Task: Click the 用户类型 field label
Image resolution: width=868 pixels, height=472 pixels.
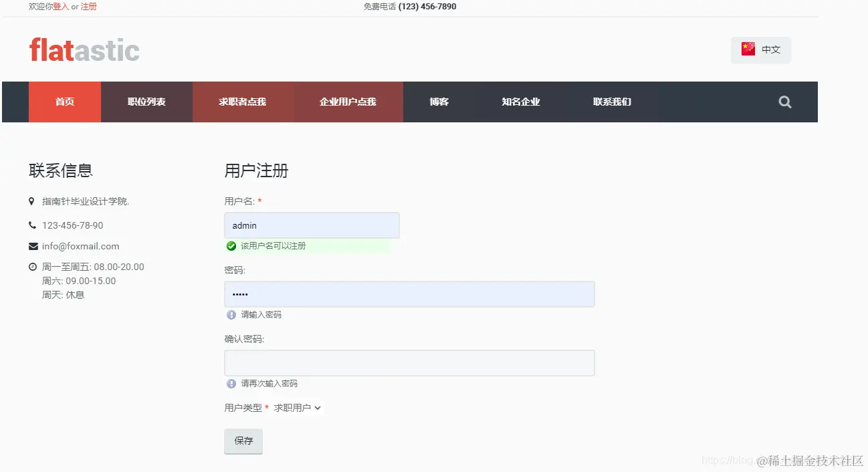Action: pyautogui.click(x=243, y=408)
